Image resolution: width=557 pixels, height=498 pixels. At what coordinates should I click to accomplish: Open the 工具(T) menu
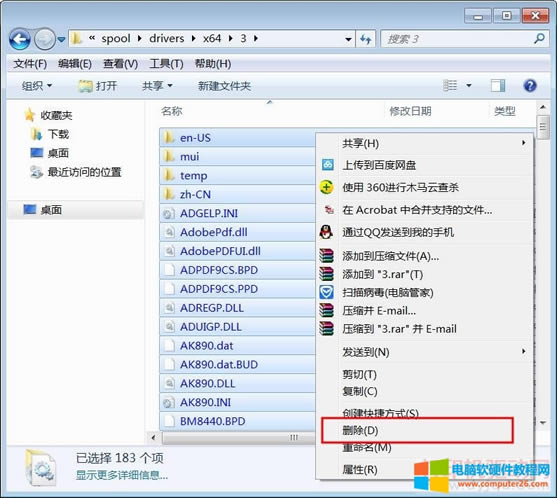pos(166,64)
